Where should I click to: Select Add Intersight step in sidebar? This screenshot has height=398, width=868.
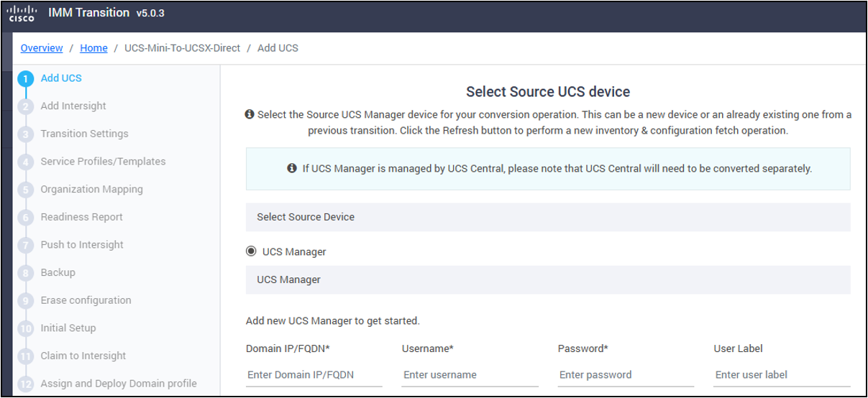[73, 106]
